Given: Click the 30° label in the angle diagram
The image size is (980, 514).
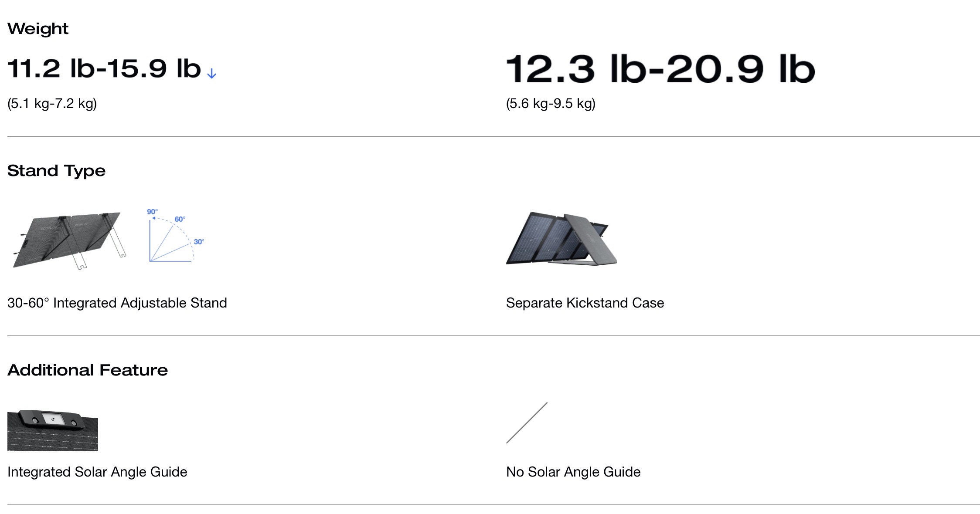Looking at the screenshot, I should [x=199, y=242].
